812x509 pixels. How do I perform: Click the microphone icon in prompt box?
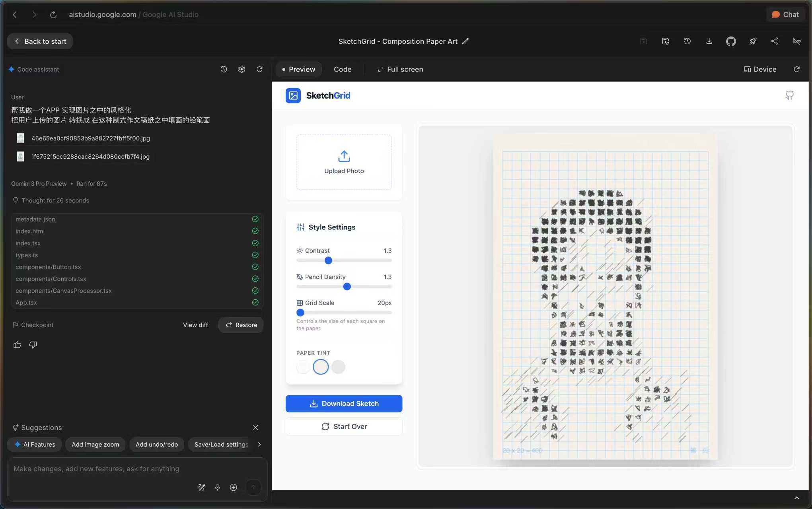tap(217, 487)
